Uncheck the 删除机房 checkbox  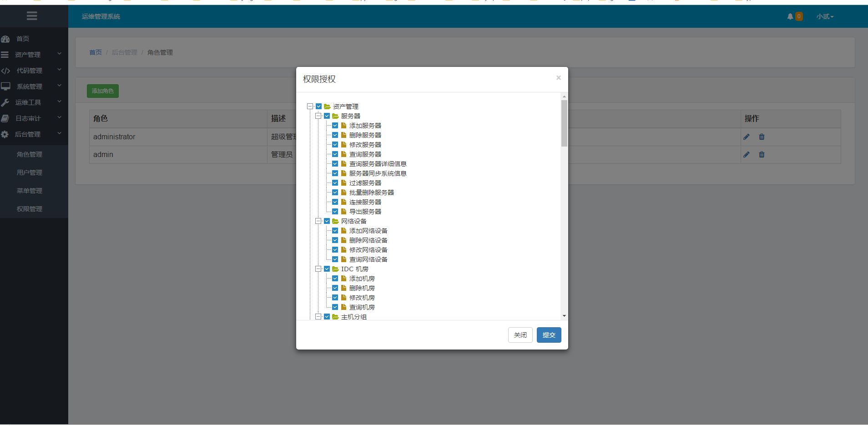(335, 288)
